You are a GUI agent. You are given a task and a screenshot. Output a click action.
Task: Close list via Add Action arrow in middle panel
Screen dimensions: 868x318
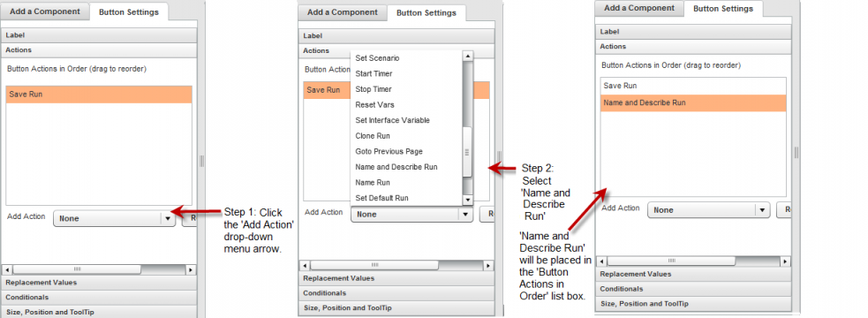tap(465, 215)
